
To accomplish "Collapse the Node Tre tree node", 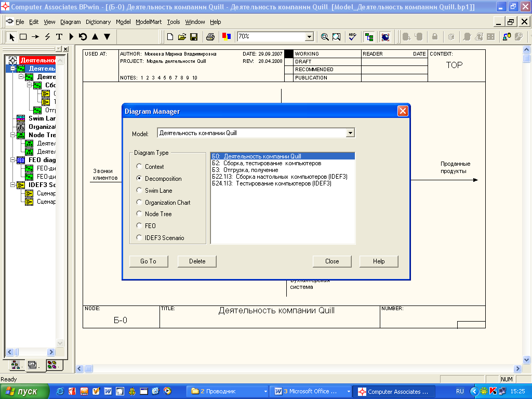I will pos(13,135).
